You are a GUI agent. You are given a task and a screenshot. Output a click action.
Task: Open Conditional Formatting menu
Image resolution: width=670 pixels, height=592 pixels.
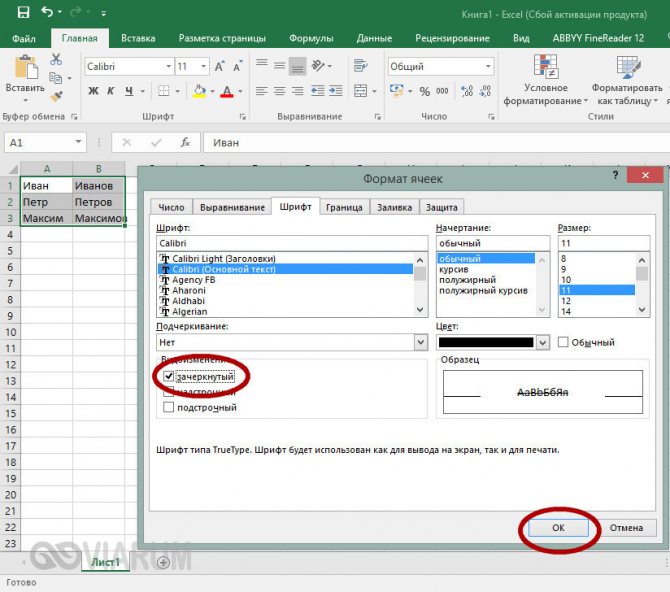pyautogui.click(x=546, y=80)
